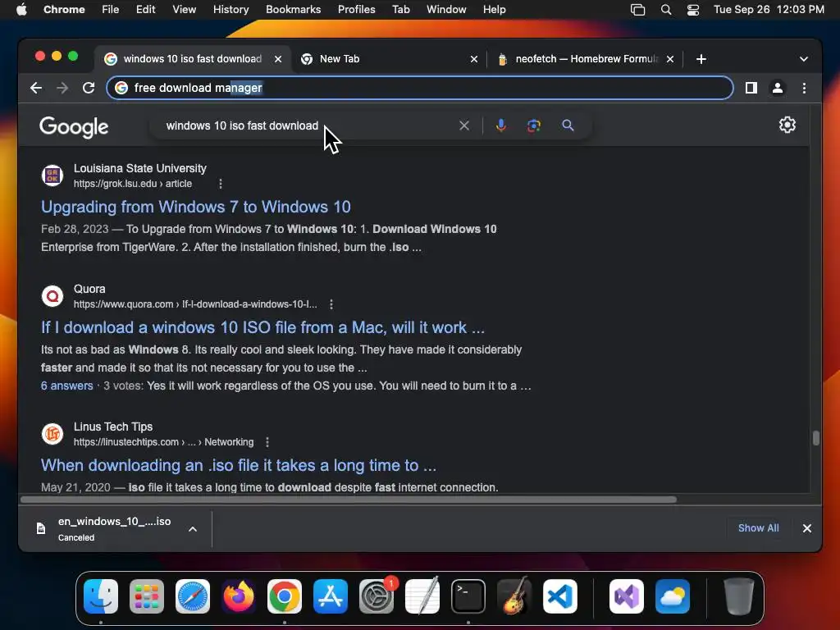Open the Quora windows 10 ISO Mac link

tap(263, 327)
